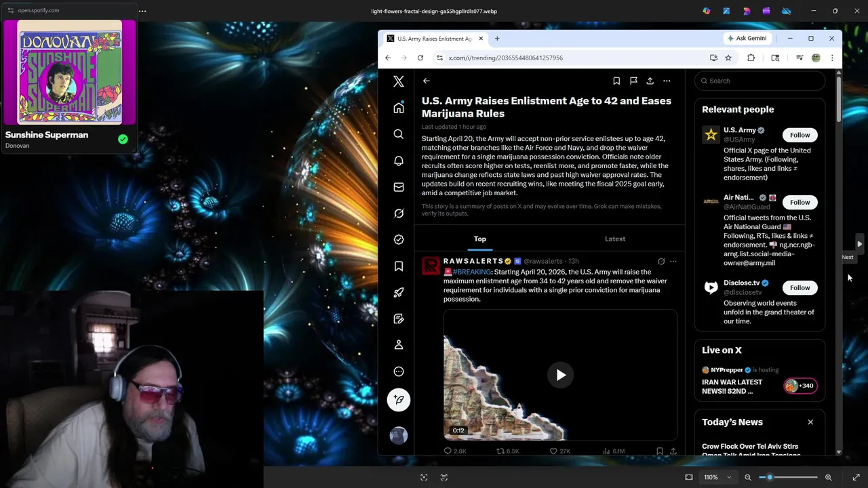Viewport: 868px width, 488px height.
Task: Follow the Disclose.tv account
Action: (x=800, y=287)
